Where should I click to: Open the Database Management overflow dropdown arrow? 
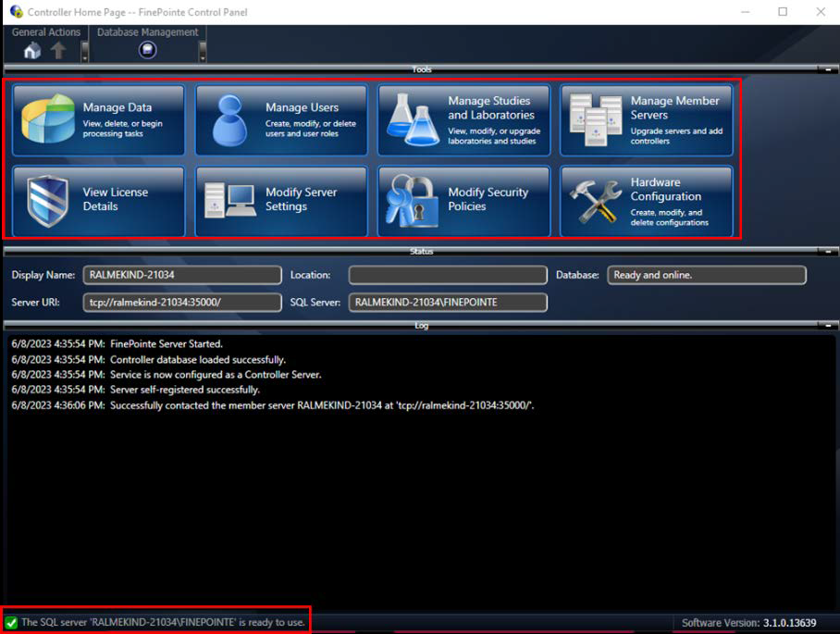click(203, 52)
